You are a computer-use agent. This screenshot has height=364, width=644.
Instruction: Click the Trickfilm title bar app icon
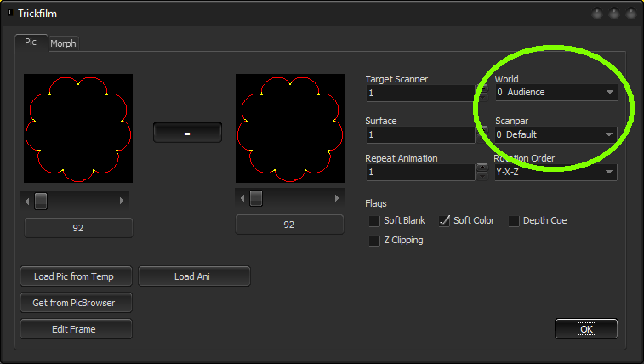[10, 14]
